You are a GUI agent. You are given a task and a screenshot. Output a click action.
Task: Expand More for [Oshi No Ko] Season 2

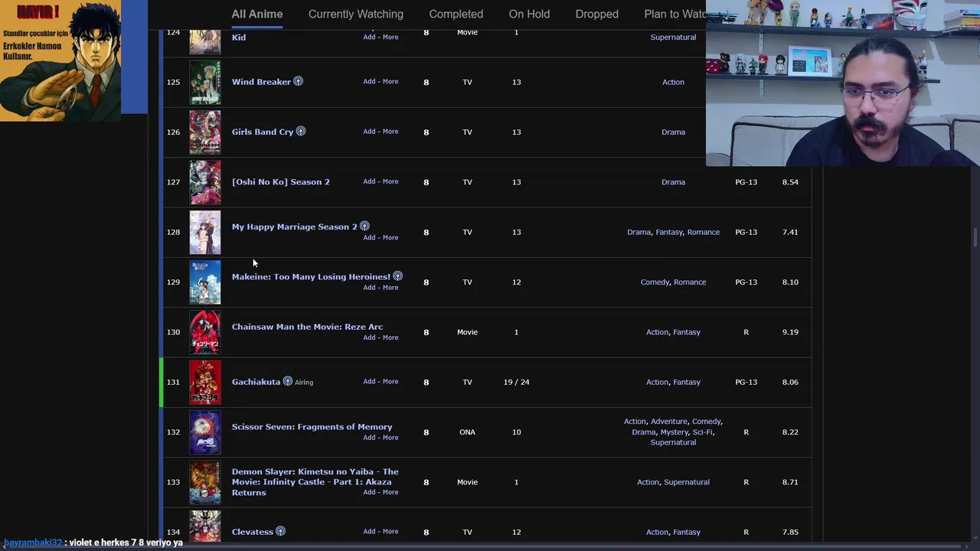390,181
